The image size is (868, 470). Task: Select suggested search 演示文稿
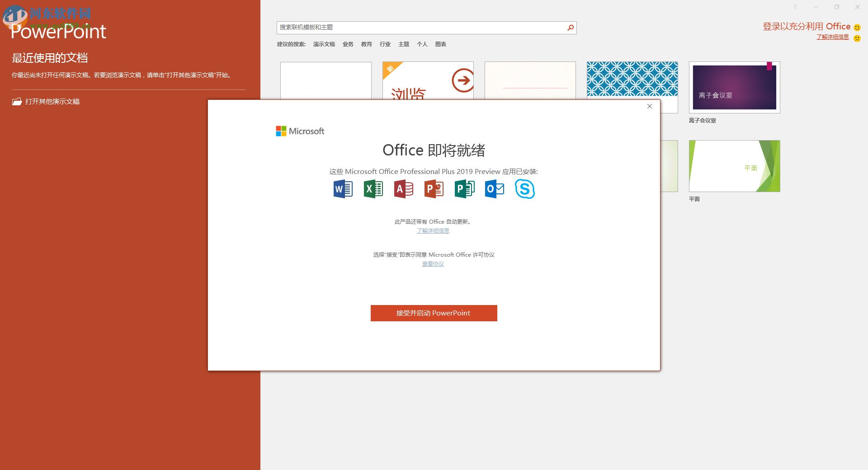point(324,44)
